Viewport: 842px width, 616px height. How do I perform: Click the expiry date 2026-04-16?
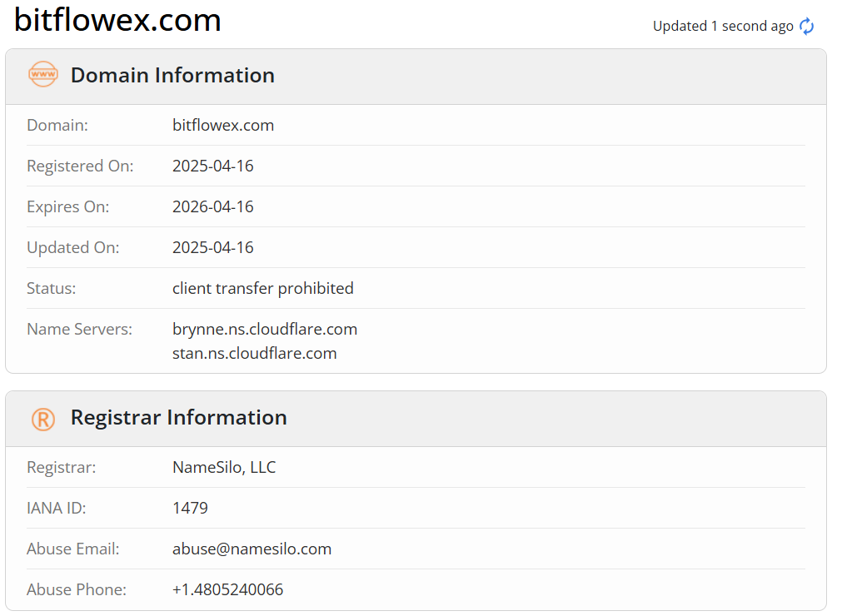coord(212,206)
